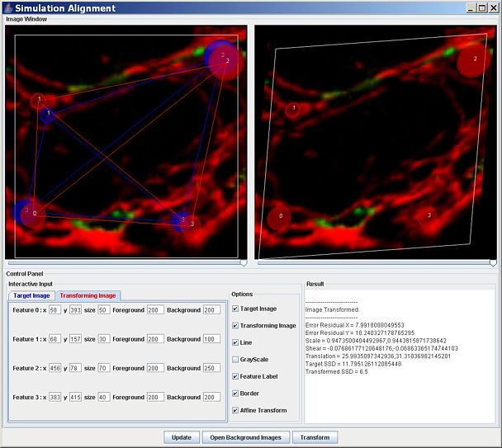Click feature marker 1 in right image
The height and width of the screenshot is (448, 502).
292,109
